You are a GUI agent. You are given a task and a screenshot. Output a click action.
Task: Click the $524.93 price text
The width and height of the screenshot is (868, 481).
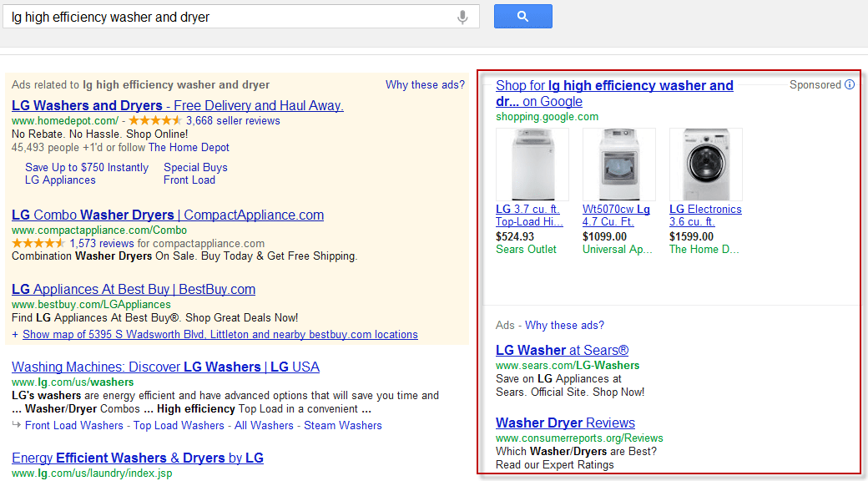point(515,236)
